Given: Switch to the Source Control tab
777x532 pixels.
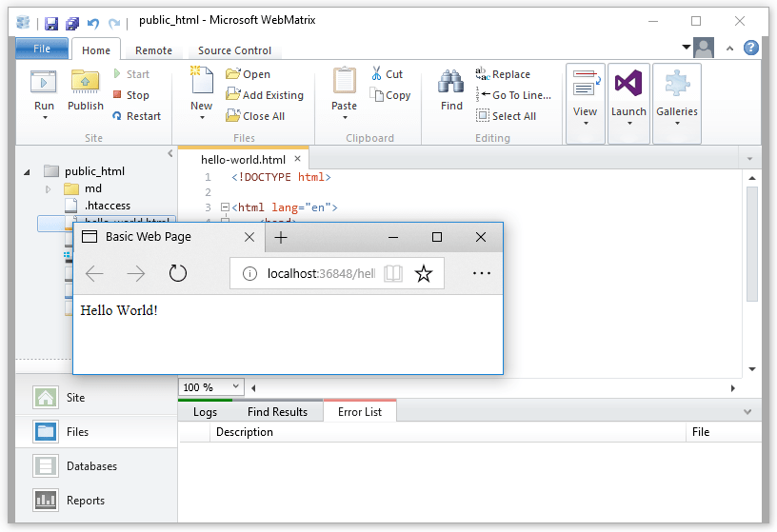Looking at the screenshot, I should click(234, 50).
